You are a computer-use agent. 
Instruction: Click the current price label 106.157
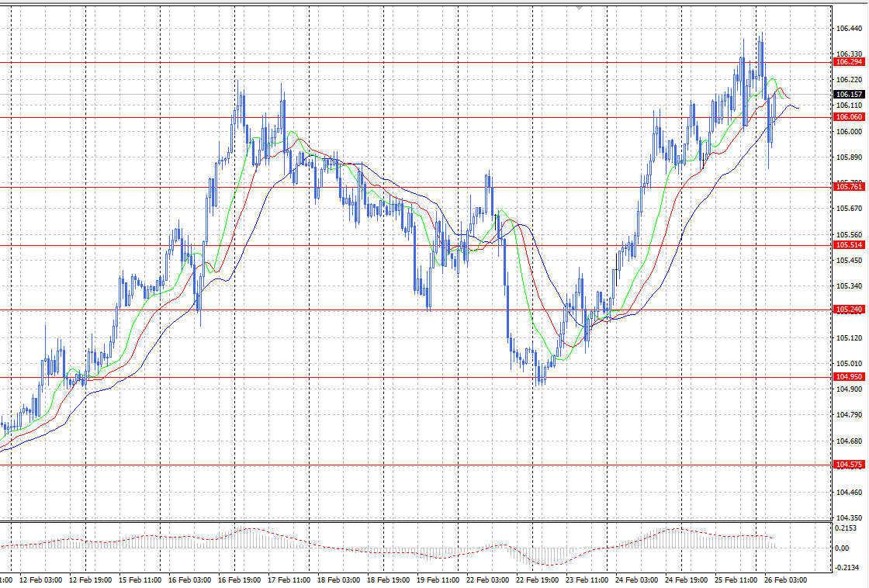click(x=849, y=95)
